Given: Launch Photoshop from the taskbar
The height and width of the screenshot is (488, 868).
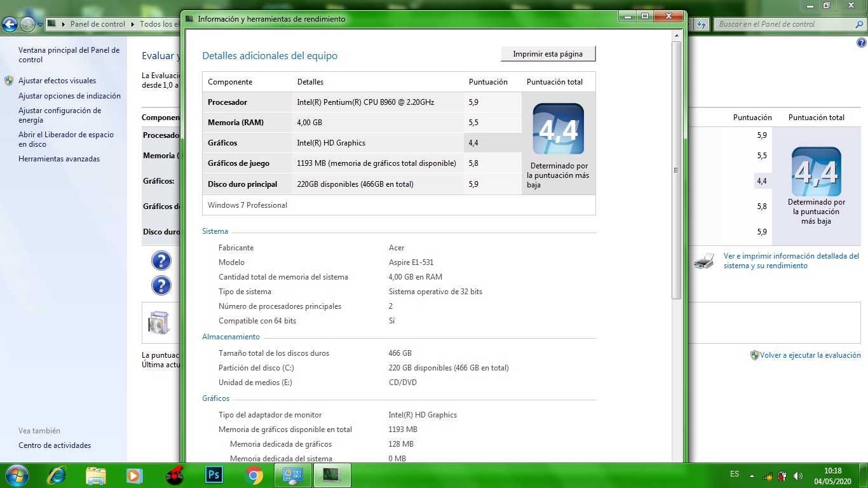Looking at the screenshot, I should coord(214,475).
